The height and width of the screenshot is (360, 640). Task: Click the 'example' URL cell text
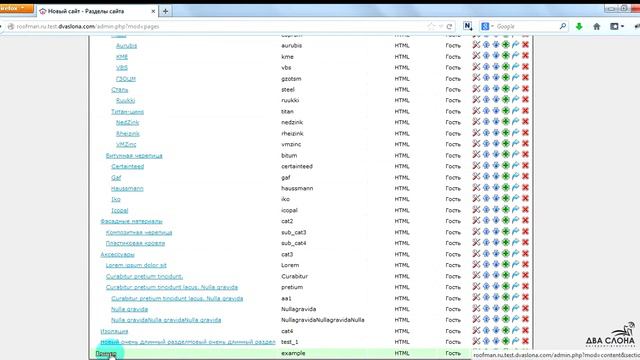coord(293,353)
